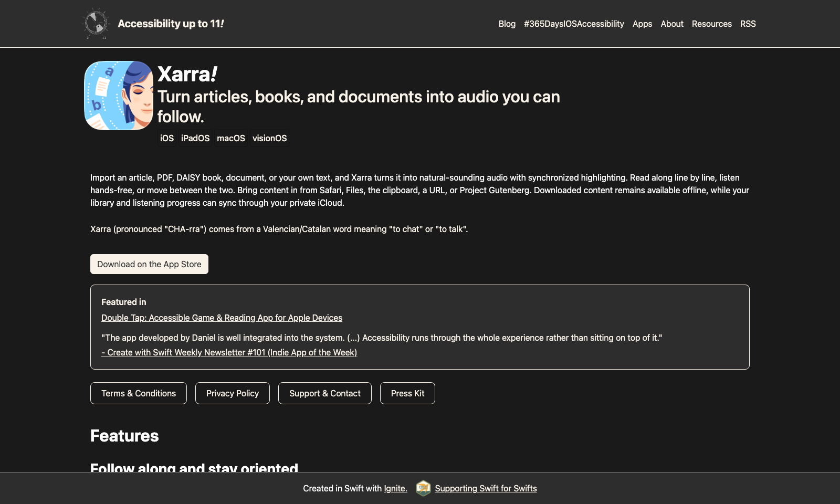Click 'Created in Swift with' footer text
The width and height of the screenshot is (840, 504).
342,488
